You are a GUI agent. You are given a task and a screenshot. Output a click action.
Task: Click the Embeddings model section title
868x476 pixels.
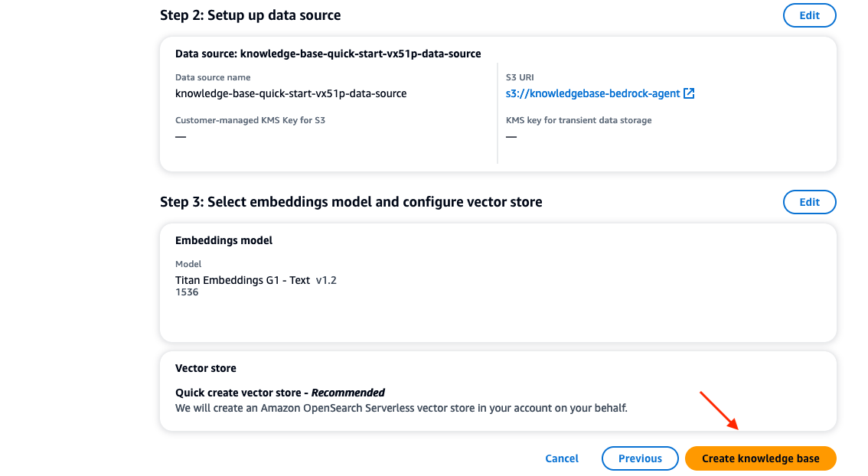point(224,240)
